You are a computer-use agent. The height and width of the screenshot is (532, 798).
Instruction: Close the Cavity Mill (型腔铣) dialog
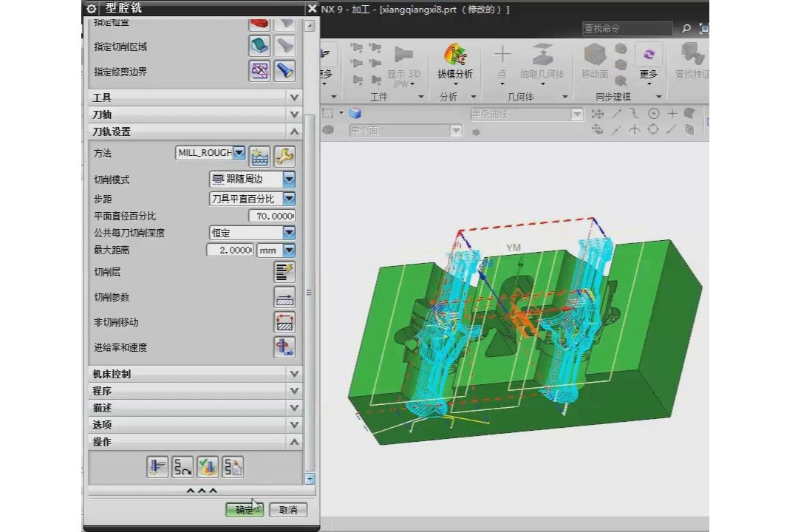(312, 8)
